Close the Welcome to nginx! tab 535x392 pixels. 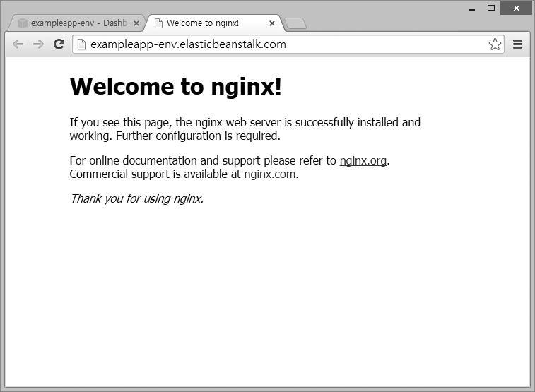pos(272,23)
